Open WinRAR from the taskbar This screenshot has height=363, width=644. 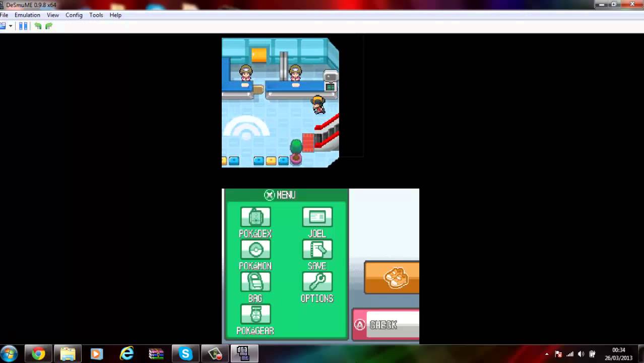156,354
